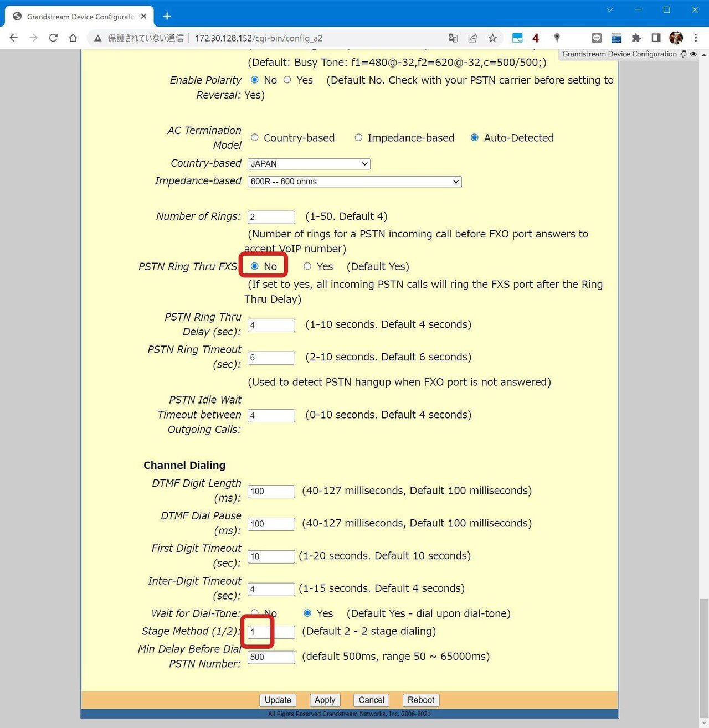The width and height of the screenshot is (709, 728).
Task: Click the Channel Dialing heading
Action: 184,465
